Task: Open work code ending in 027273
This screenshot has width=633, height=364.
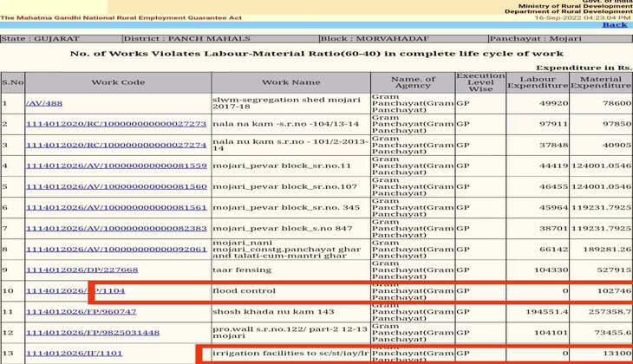Action: pos(115,124)
